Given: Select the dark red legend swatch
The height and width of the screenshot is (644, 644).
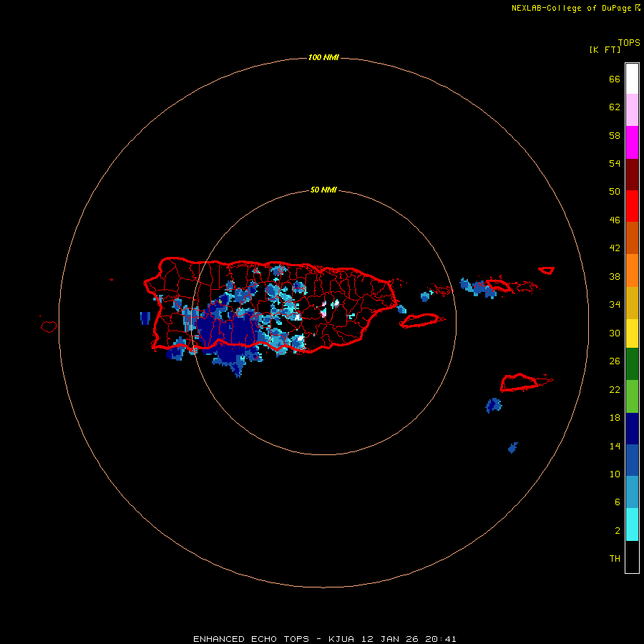Looking at the screenshot, I should coord(632,174).
